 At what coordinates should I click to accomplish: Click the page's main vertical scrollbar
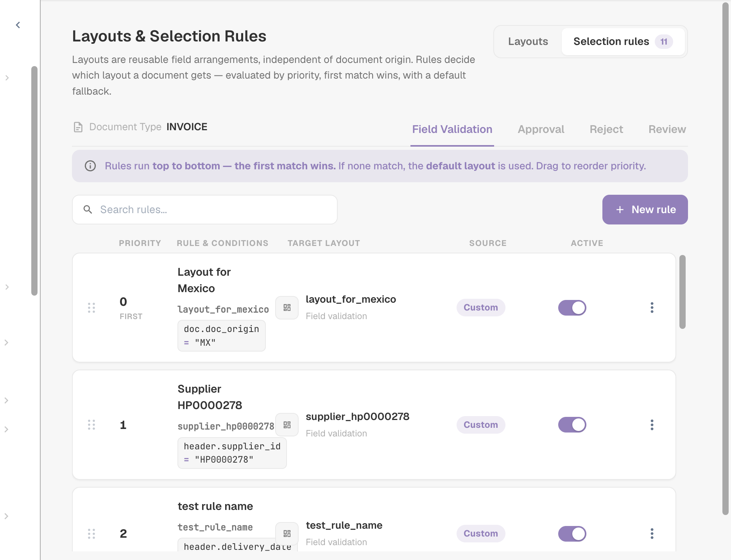[726, 259]
